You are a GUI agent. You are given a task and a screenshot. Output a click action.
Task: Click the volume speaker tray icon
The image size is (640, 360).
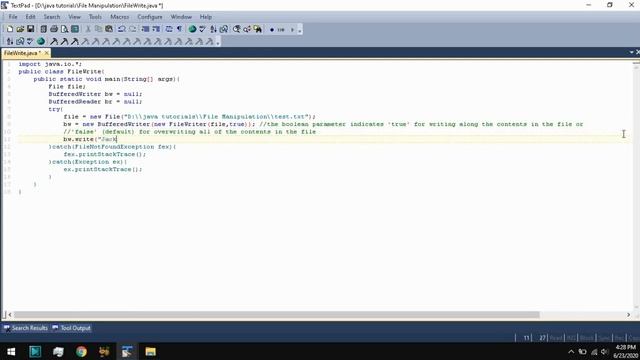tap(604, 352)
